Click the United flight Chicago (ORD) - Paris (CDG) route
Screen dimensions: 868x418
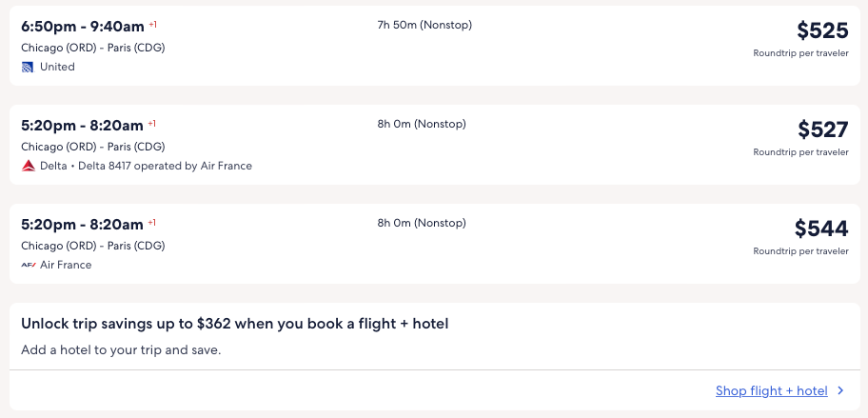[92, 48]
